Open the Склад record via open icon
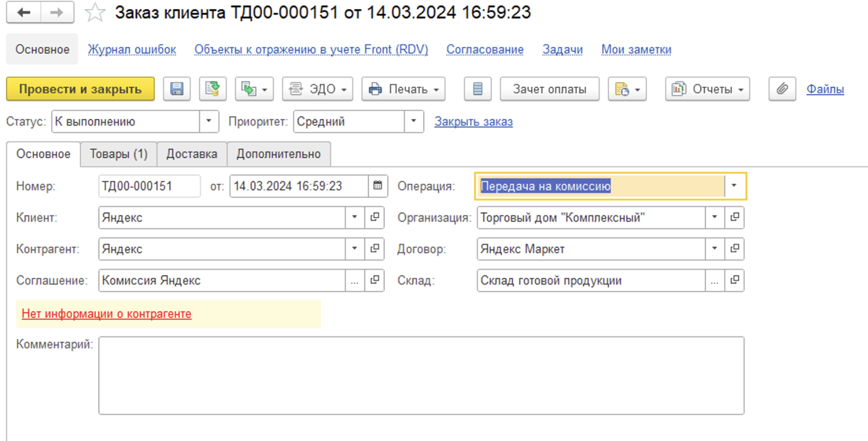The height and width of the screenshot is (441, 868). point(735,280)
